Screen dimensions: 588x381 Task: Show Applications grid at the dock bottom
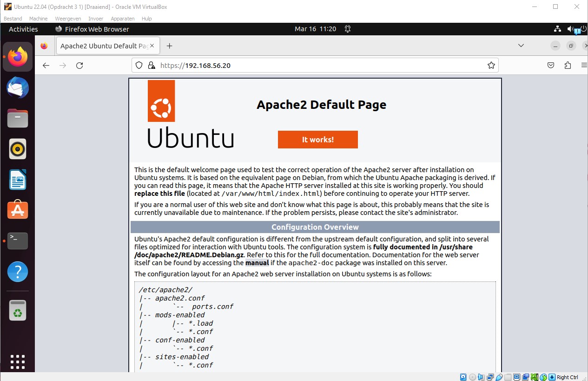[18, 361]
